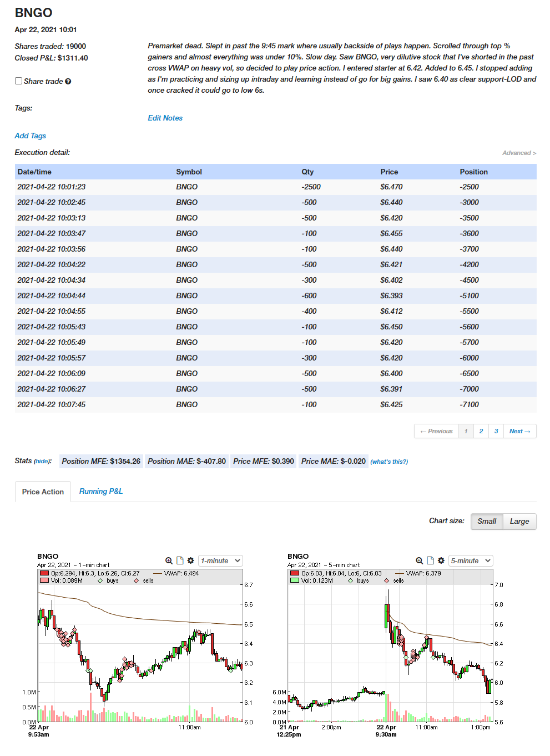Click Price MAE: $-0.020 stat
This screenshot has width=550, height=756.
pyautogui.click(x=334, y=461)
